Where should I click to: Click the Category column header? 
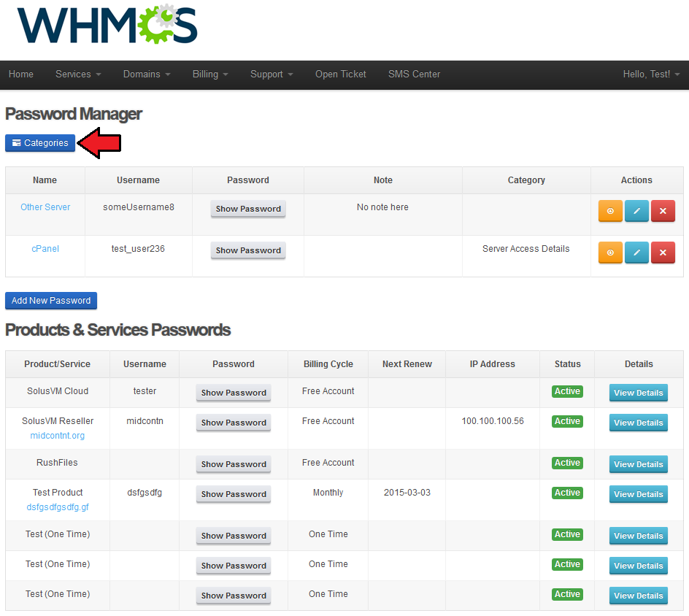526,180
